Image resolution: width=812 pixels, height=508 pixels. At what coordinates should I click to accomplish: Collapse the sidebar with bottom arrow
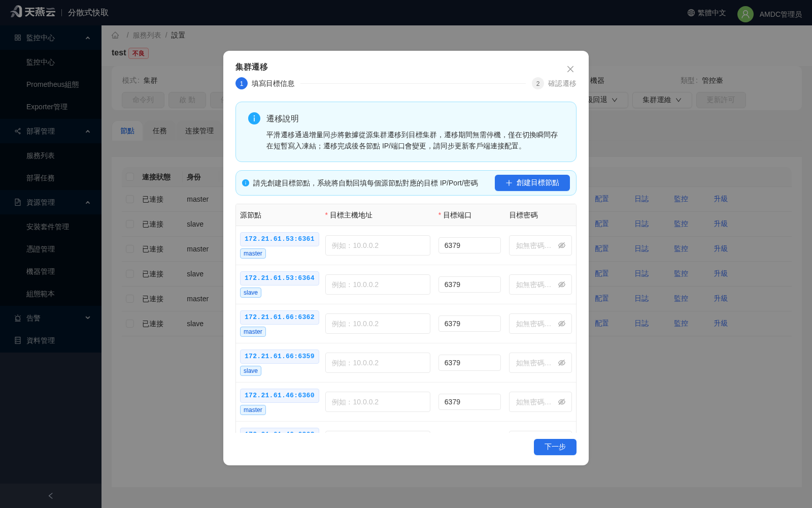(51, 496)
